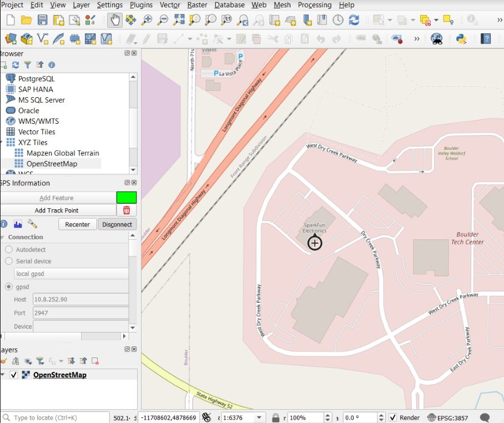Viewport: 504px width, 423px height.
Task: Collapse the XYZ Tiles tree node
Action: point(2,142)
